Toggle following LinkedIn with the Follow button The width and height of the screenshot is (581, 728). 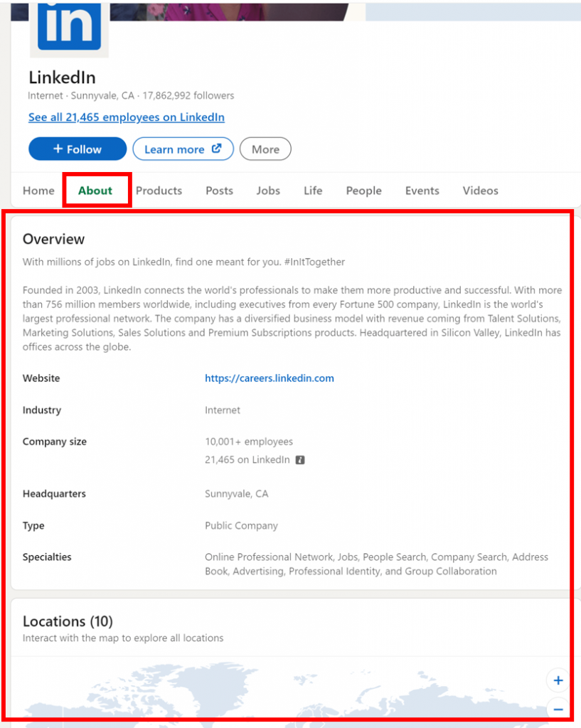[77, 149]
